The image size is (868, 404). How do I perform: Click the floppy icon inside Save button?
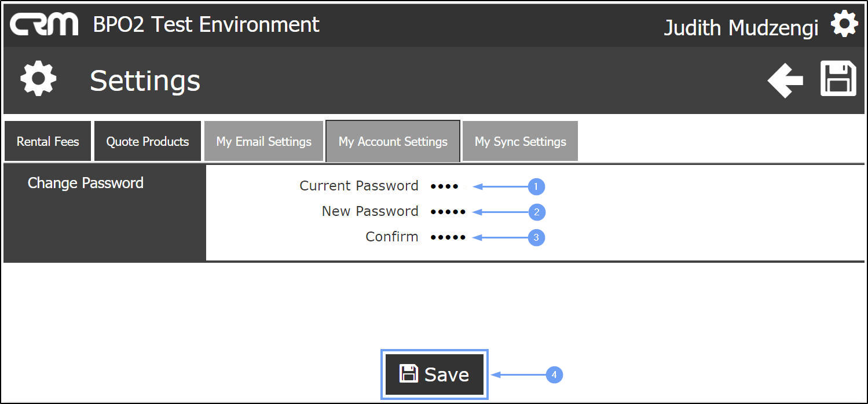pyautogui.click(x=409, y=374)
